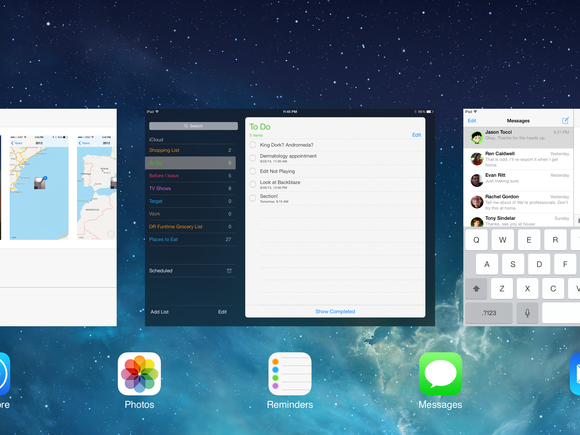Select the DR Funtime Grocery List
Image resolution: width=580 pixels, height=435 pixels.
(190, 227)
